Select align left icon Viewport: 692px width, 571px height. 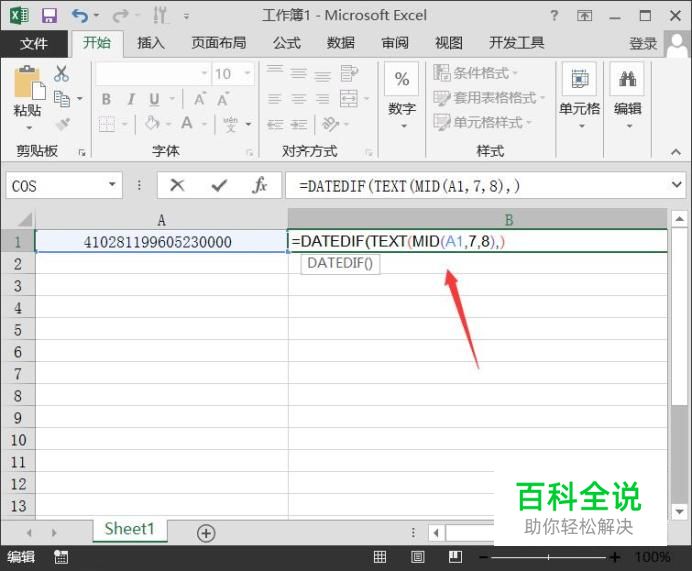[275, 98]
